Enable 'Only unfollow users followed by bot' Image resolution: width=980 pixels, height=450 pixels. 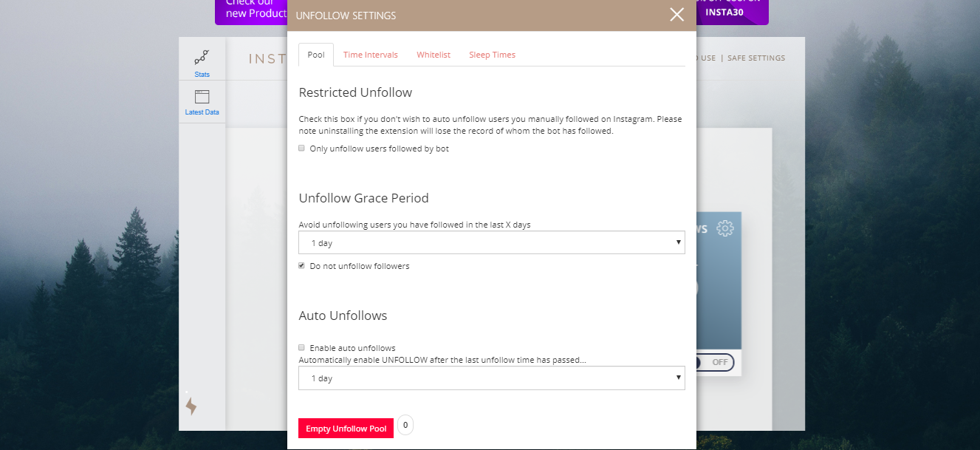(301, 148)
